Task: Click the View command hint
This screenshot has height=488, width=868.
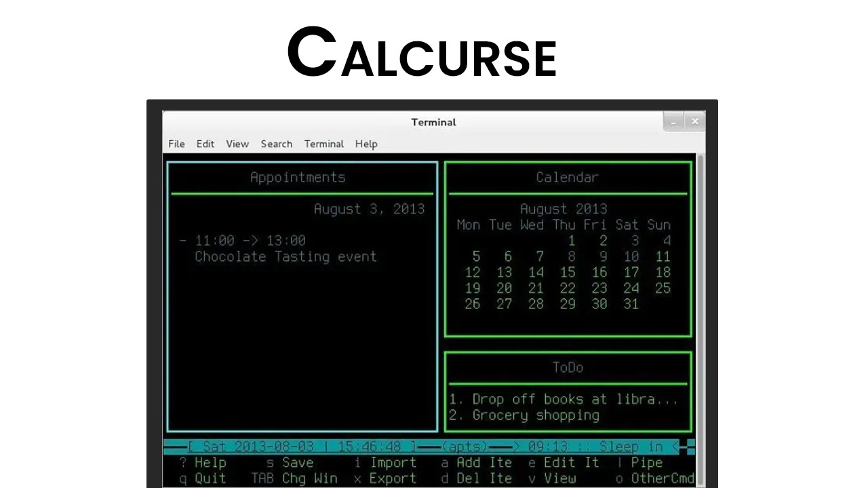Action: click(x=553, y=478)
